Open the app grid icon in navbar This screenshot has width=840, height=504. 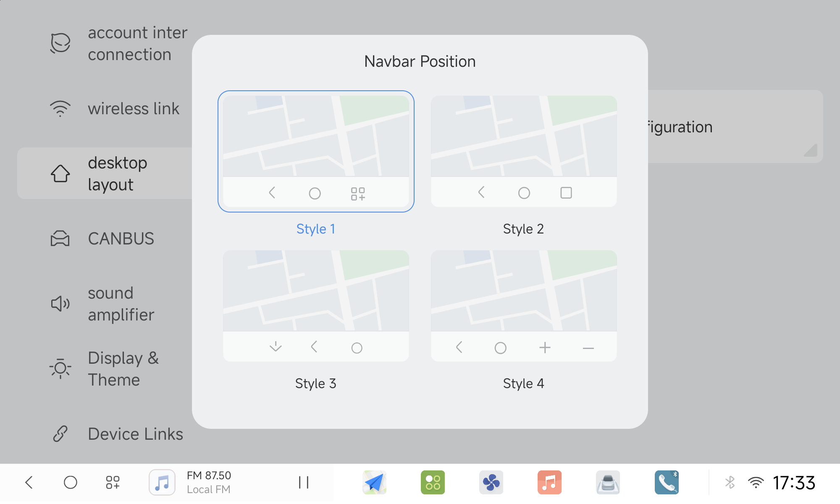tap(113, 482)
